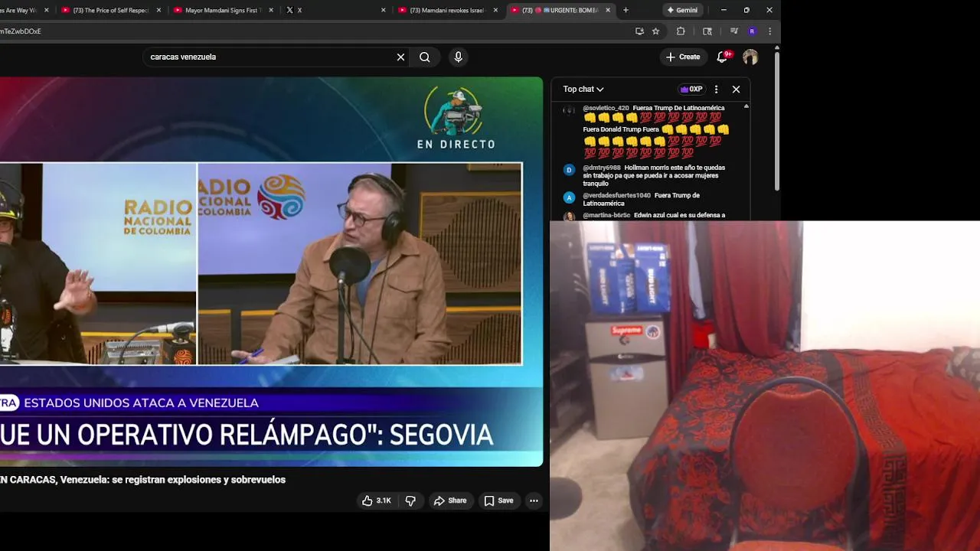Open the live chat three-dot options menu
Screen dimensions: 980x551
716,89
